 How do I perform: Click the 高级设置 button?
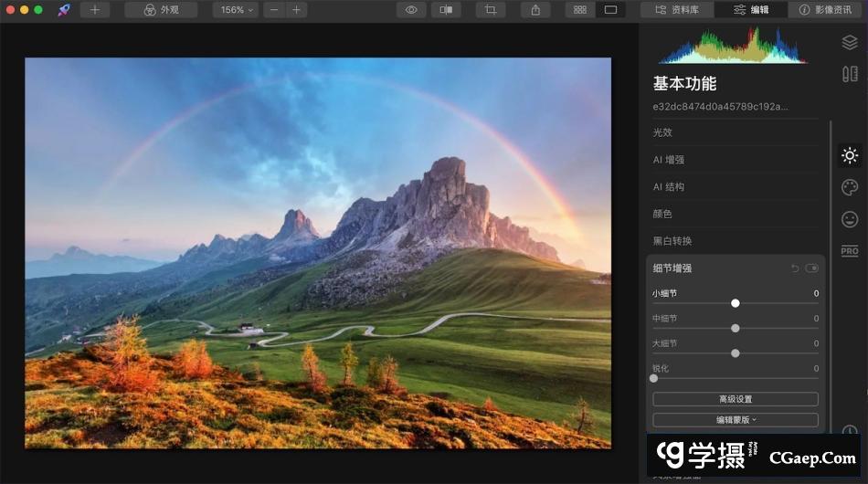[x=736, y=399]
